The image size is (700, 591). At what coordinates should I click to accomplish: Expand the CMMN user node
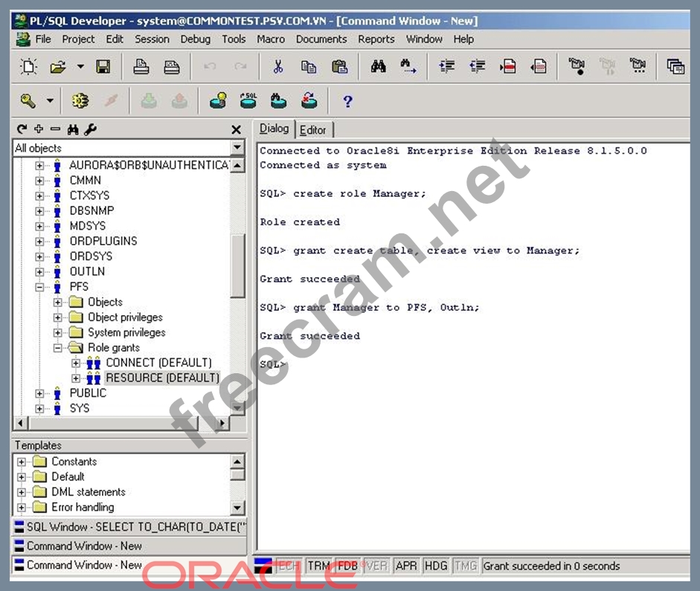click(x=39, y=181)
